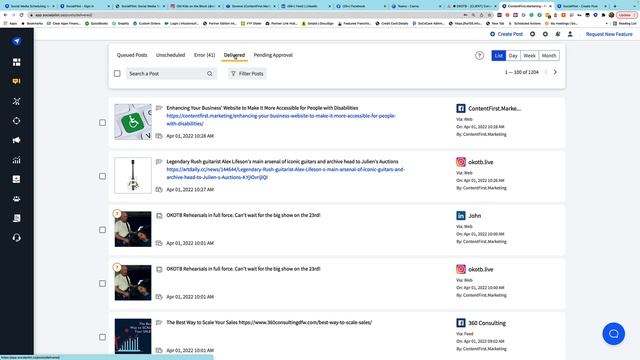Switch to the Queued Posts tab
Screen dimensions: 640x360
tap(132, 55)
